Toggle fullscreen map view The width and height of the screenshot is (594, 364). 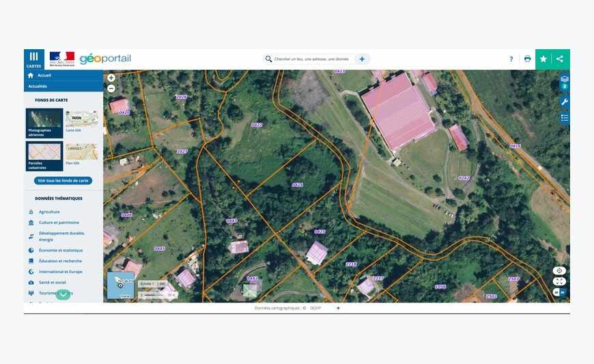coord(559,281)
